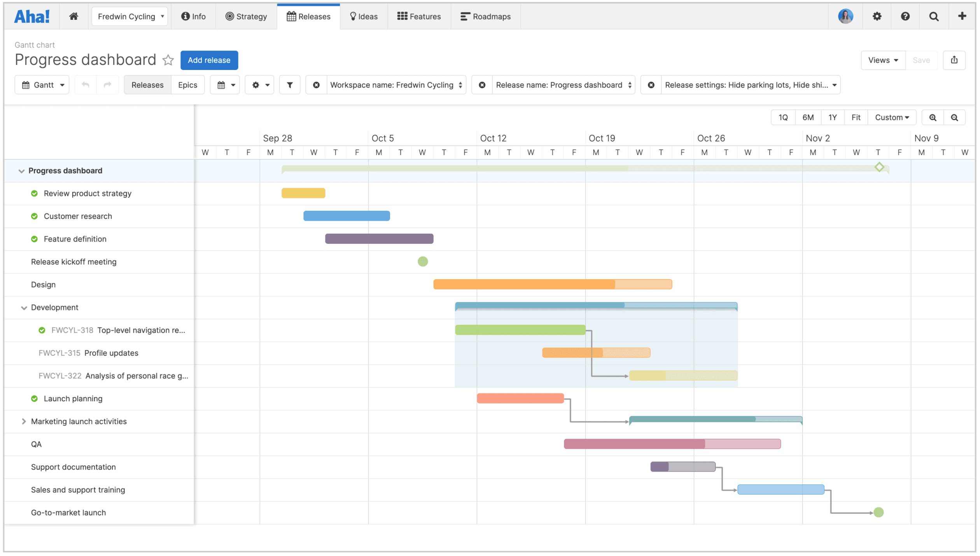980x556 pixels.
Task: Switch the view toggle to Epics
Action: (x=187, y=85)
